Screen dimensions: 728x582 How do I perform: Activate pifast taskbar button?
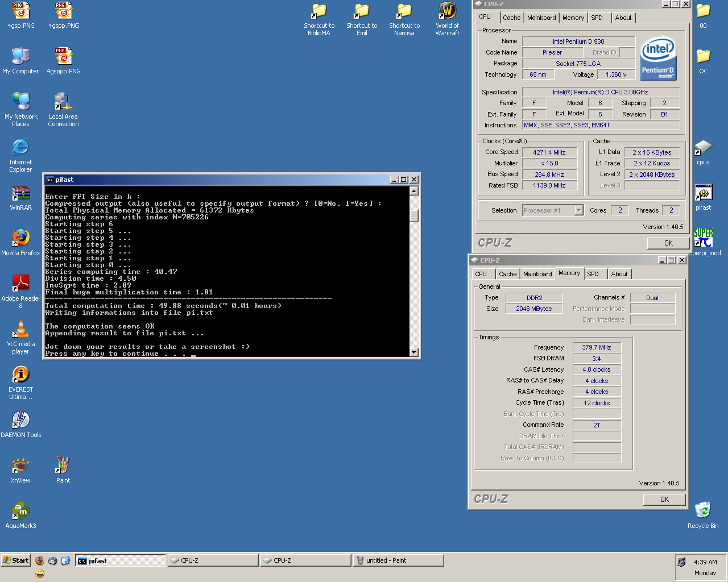coord(120,561)
